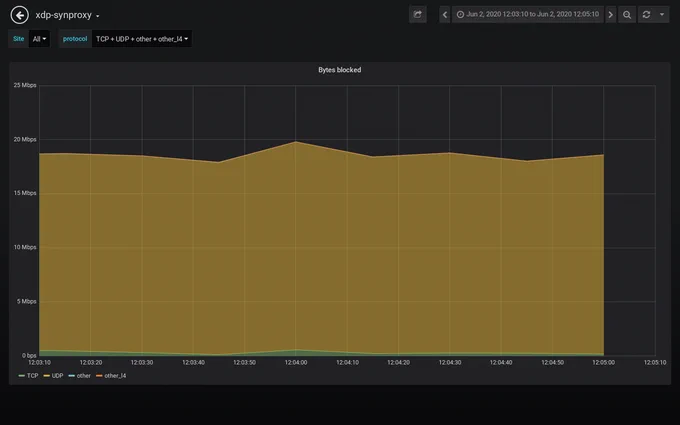680x425 pixels.
Task: Zoom out the time range with magnifier icon
Action: pyautogui.click(x=627, y=14)
